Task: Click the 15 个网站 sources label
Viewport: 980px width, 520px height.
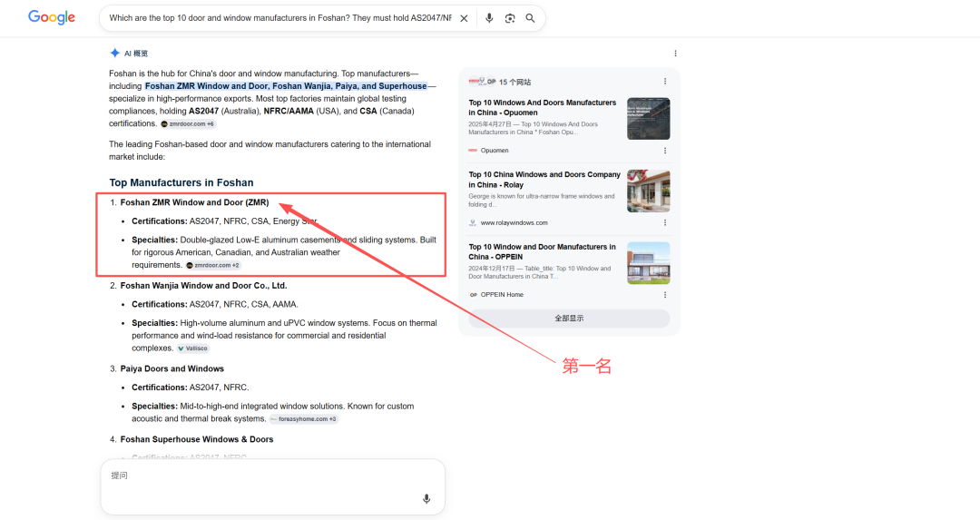Action: (515, 82)
